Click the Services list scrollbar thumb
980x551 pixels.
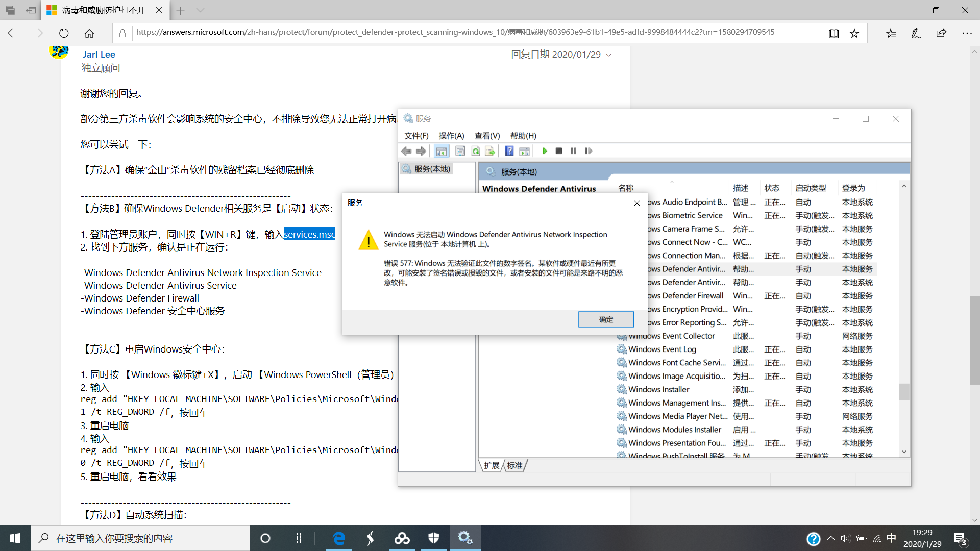click(904, 392)
